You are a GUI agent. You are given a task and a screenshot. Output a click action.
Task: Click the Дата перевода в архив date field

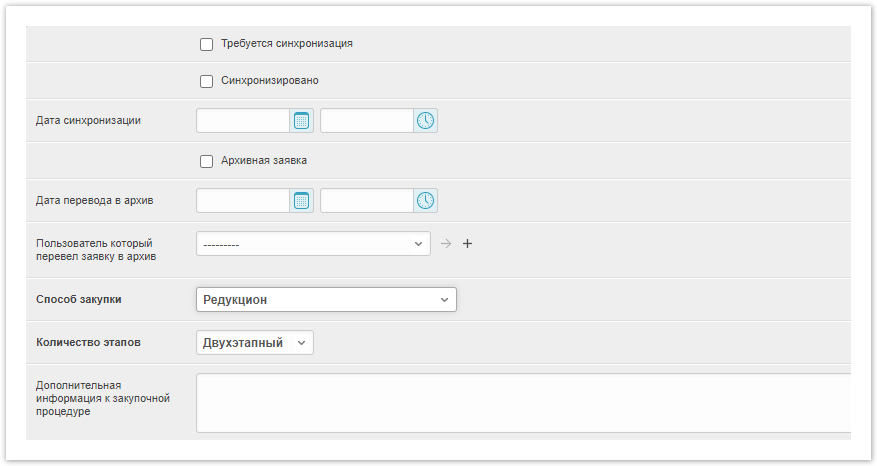pos(243,201)
